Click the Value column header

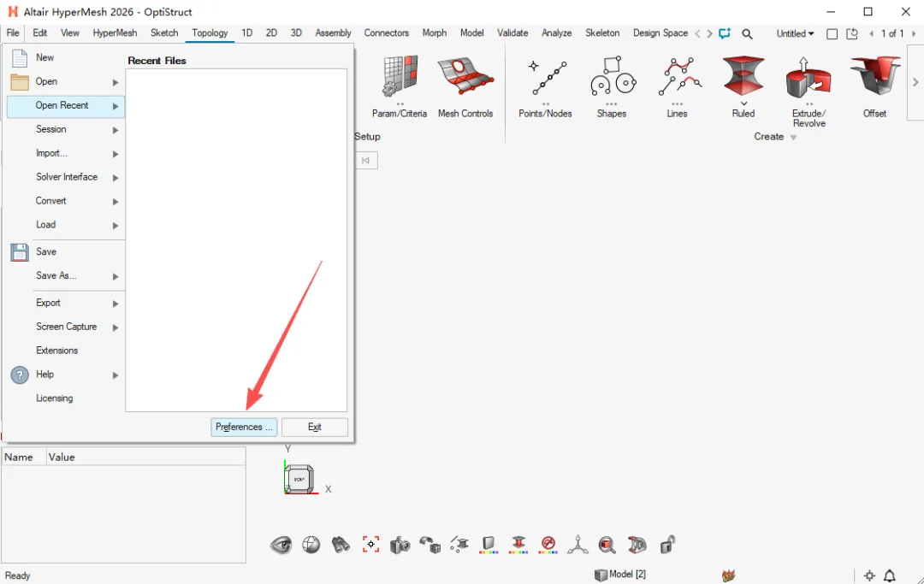pos(145,457)
